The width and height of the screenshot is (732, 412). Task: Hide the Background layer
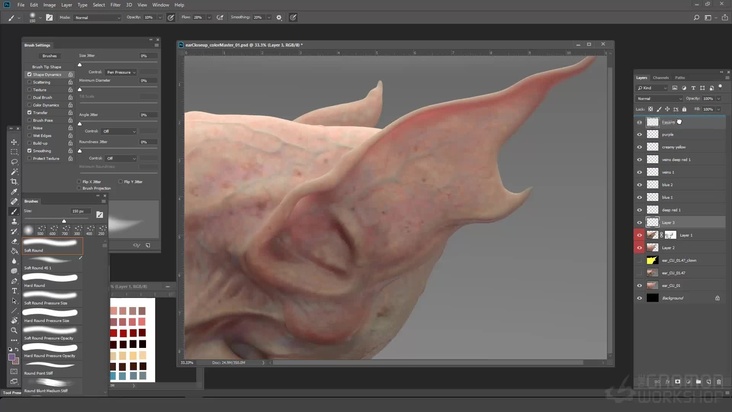coord(640,298)
